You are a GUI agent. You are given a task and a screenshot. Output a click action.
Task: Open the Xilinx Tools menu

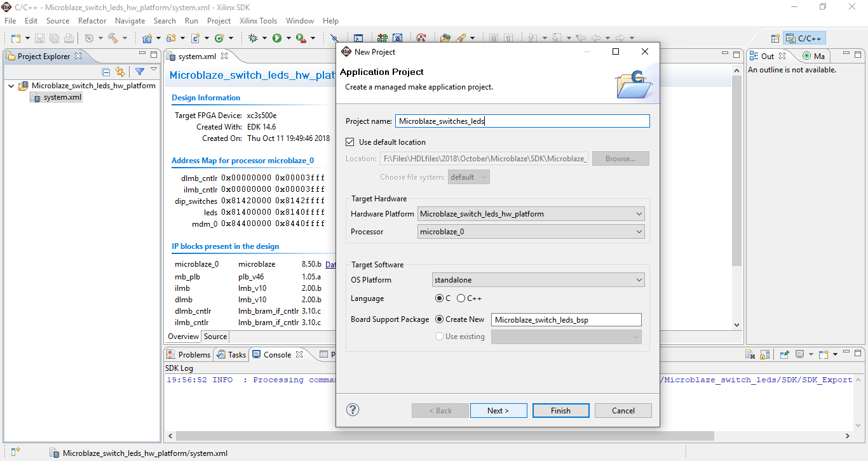coord(258,21)
